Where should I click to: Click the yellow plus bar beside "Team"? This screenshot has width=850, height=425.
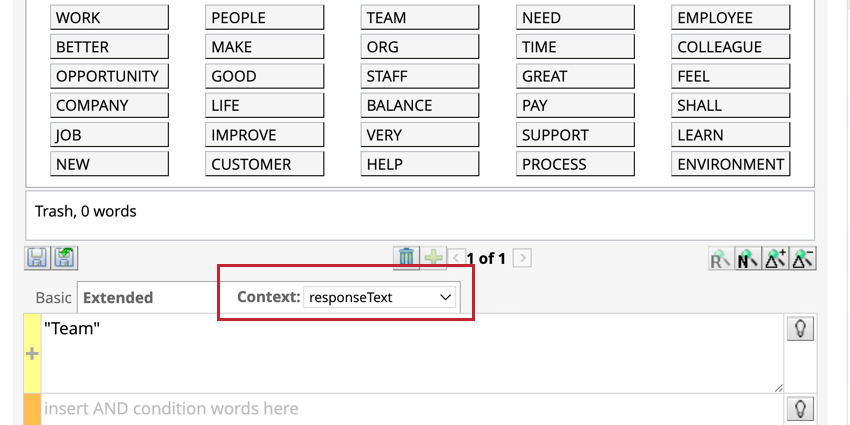click(x=33, y=354)
